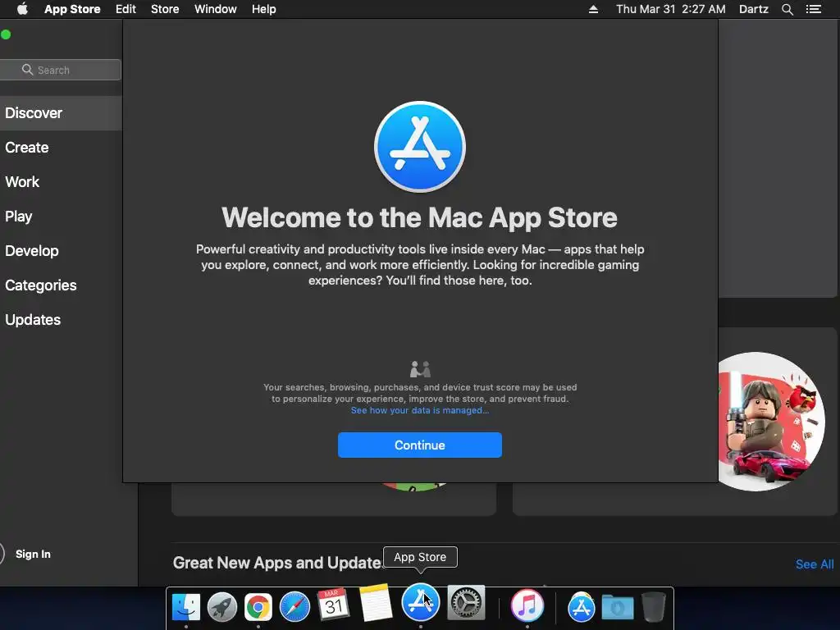Select Updates in the sidebar
Screen dimensions: 840x630
point(61,320)
